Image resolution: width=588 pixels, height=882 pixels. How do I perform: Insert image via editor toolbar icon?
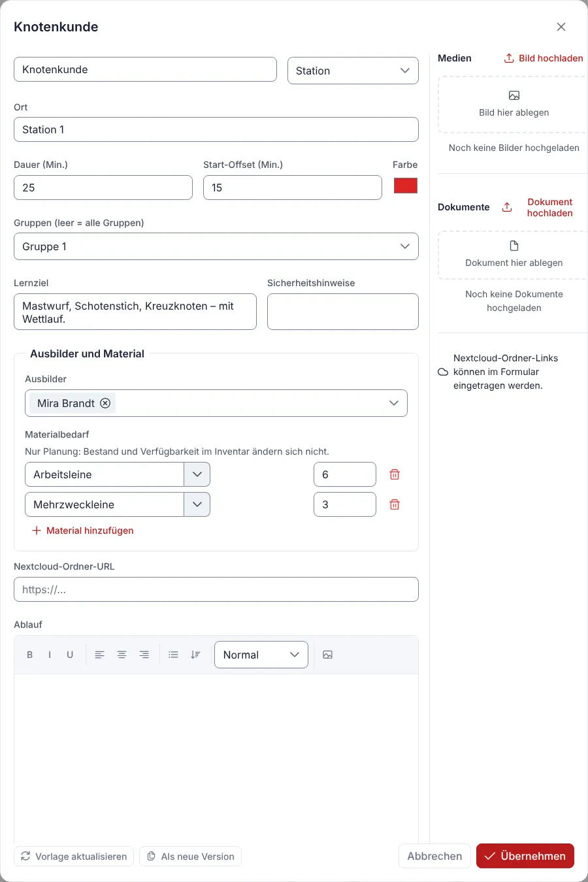click(328, 655)
